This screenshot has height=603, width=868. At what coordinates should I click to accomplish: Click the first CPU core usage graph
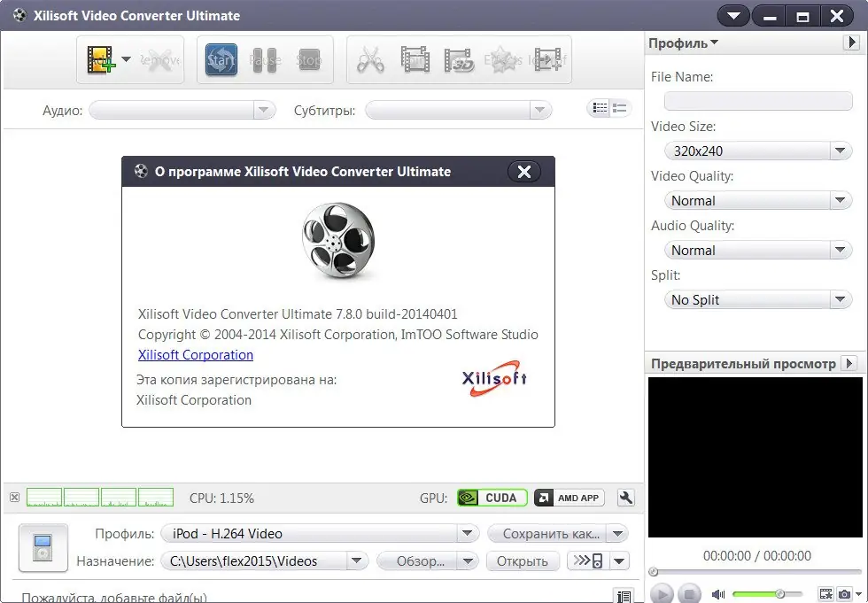[x=44, y=498]
